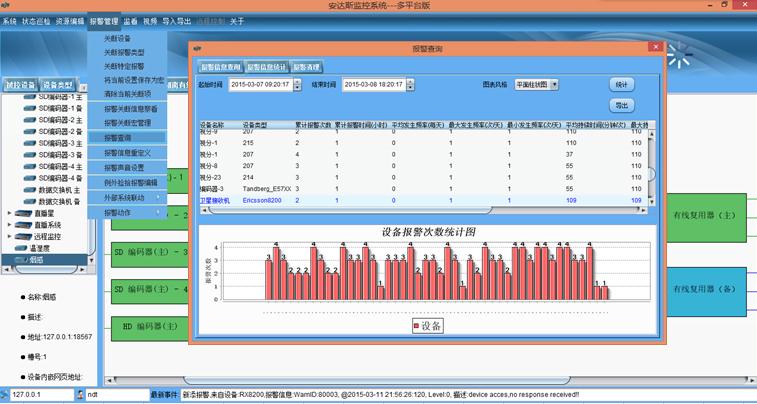Select the SD编码器-1 备 device icon

click(29, 108)
